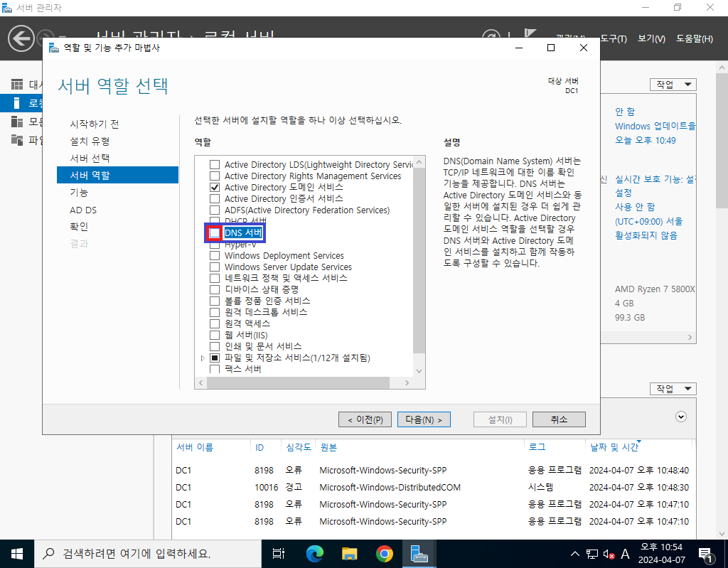Sort events by 심각도 column
The height and width of the screenshot is (568, 728).
click(x=299, y=447)
